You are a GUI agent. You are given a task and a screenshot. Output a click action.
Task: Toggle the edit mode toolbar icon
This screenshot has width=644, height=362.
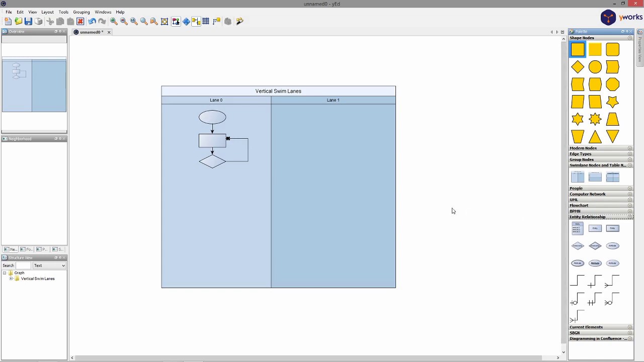pos(176,21)
